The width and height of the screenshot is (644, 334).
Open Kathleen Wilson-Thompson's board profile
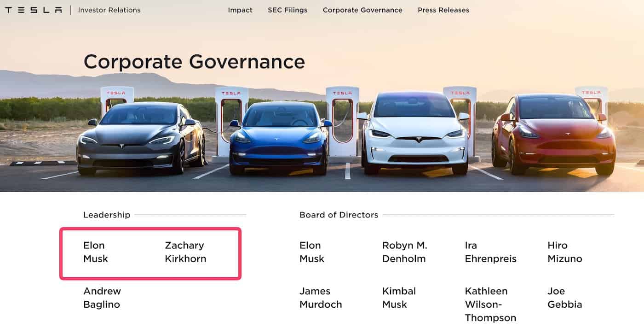click(491, 305)
